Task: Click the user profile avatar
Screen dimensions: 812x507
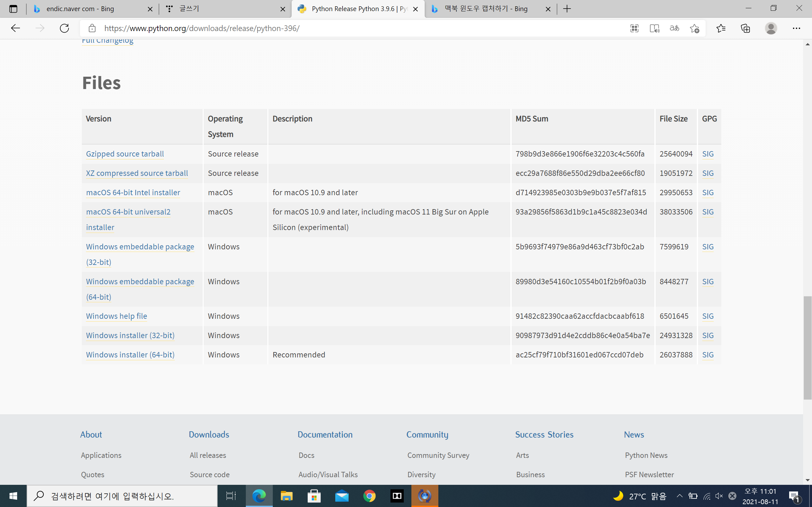Action: click(x=771, y=28)
